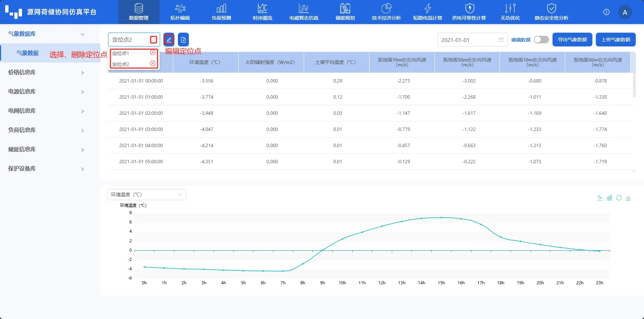Select row 2021-01-01 03:00:00 timestamp
Viewport: 644px width, 319px height.
pos(141,129)
